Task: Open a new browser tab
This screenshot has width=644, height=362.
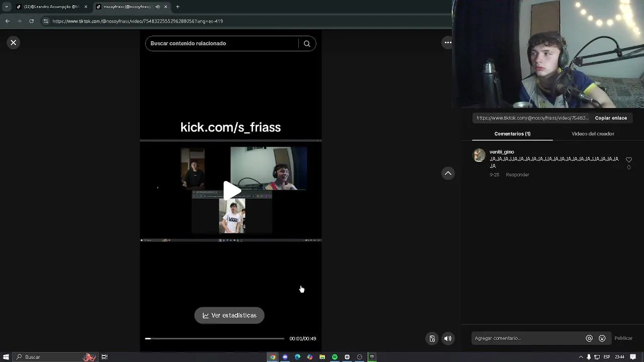Action: pos(178,7)
